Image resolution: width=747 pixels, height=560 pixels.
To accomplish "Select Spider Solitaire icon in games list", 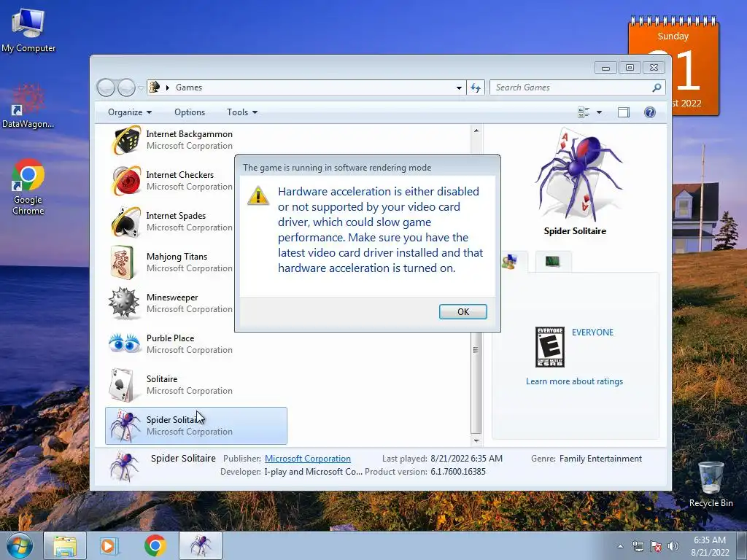I will (125, 425).
